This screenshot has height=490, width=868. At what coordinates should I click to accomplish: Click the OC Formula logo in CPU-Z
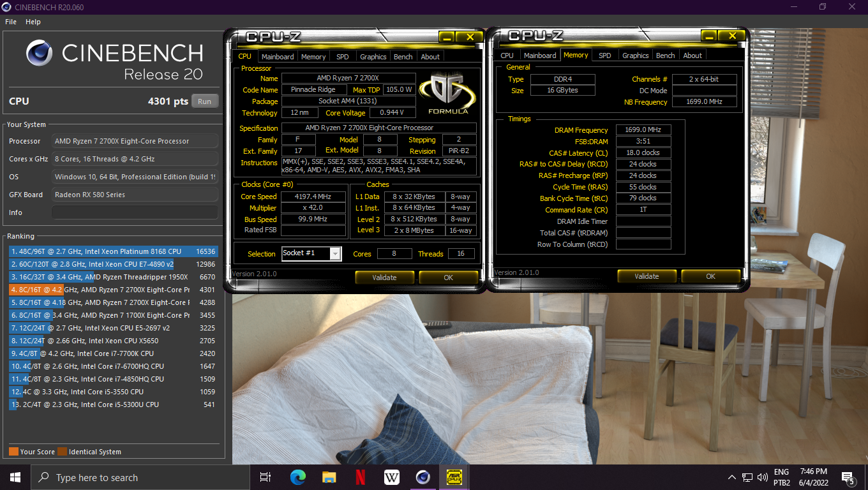[x=447, y=93]
